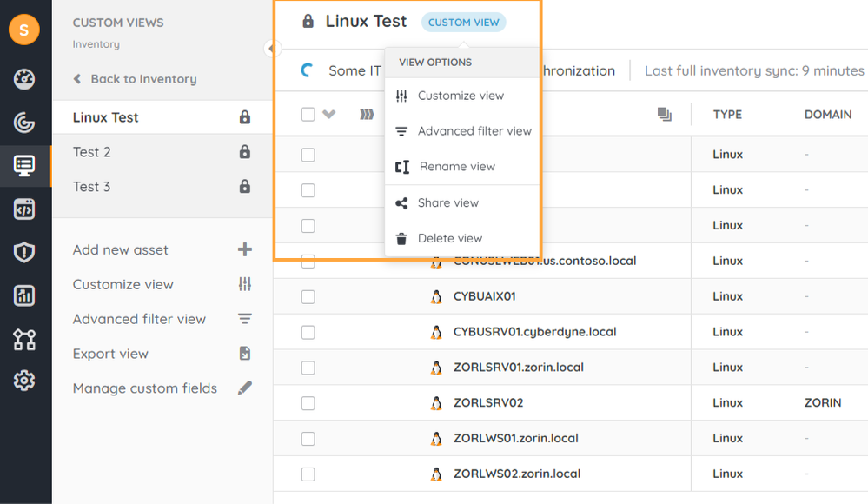This screenshot has height=504, width=868.
Task: Select Test 2 custom view
Action: 92,152
